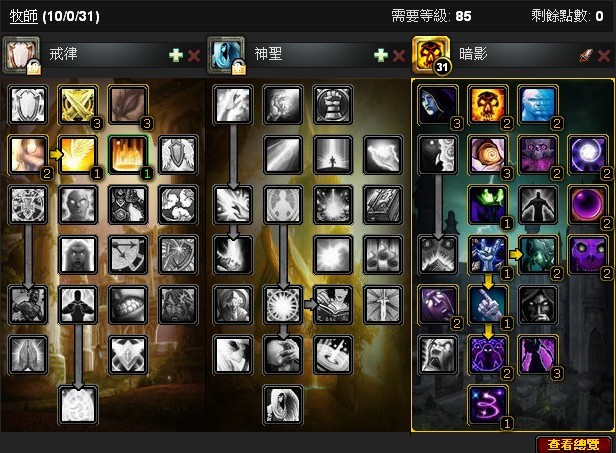This screenshot has width=616, height=453.
Task: Click the green plus on 神聖 tree
Action: pos(381,55)
